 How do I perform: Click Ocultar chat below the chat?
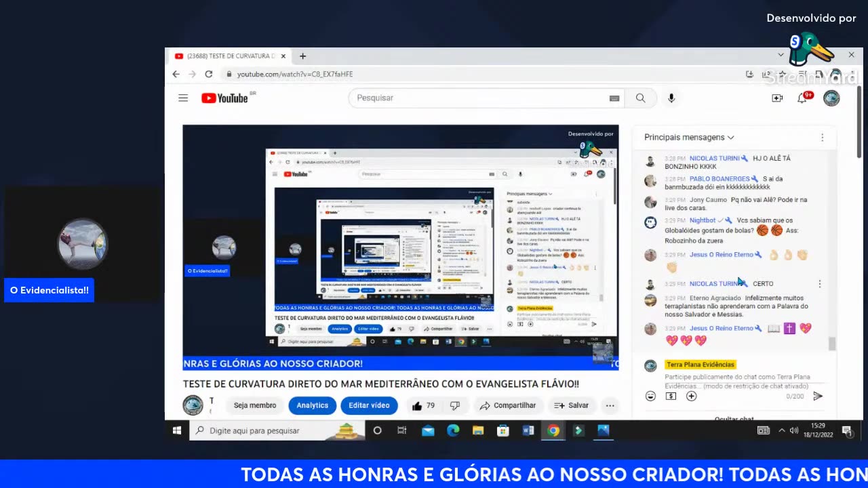tap(734, 419)
